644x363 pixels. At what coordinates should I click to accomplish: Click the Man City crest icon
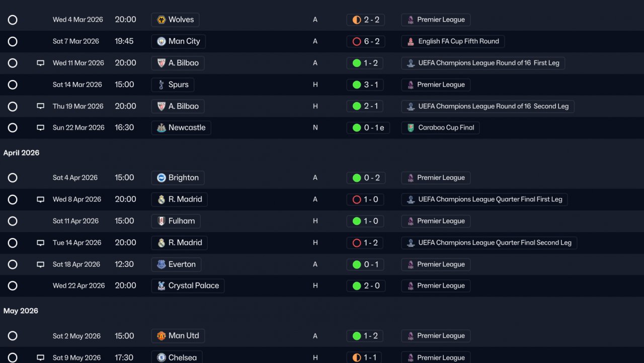tap(162, 41)
